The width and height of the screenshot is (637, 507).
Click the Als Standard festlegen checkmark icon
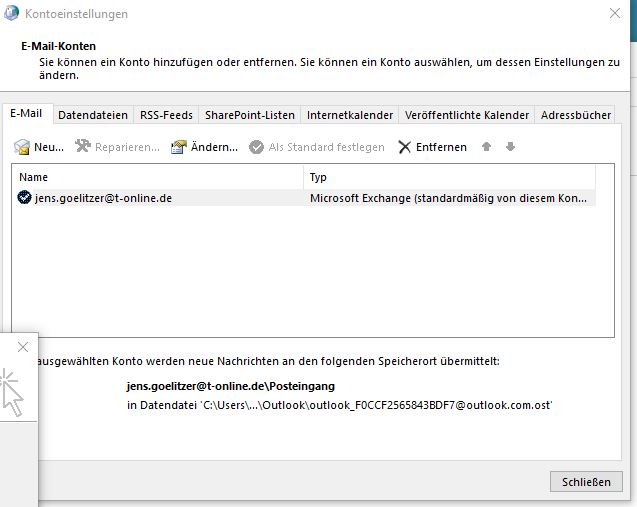pos(256,147)
